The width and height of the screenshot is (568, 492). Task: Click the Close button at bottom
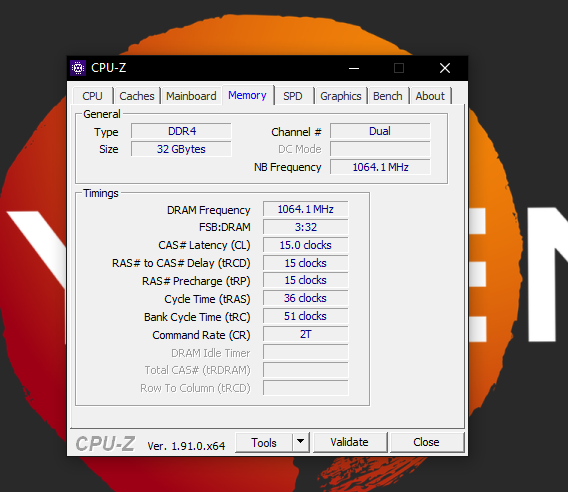426,442
